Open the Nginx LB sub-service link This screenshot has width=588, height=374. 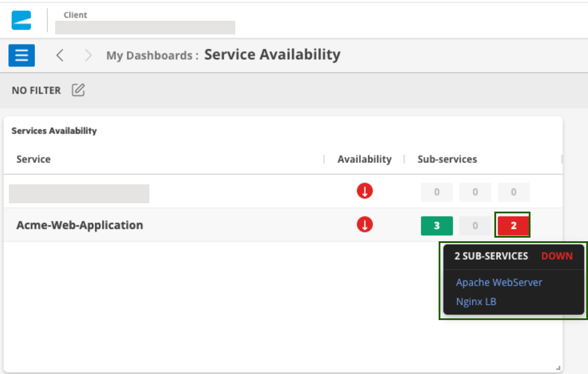pos(476,302)
